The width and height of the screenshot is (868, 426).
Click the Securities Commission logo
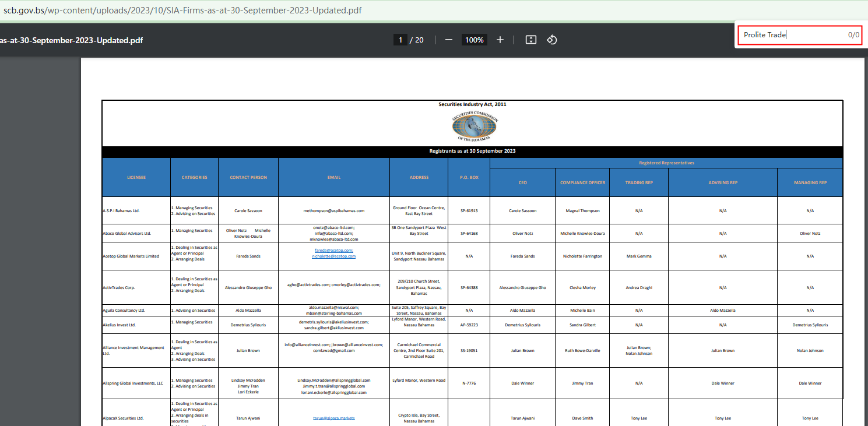click(473, 126)
